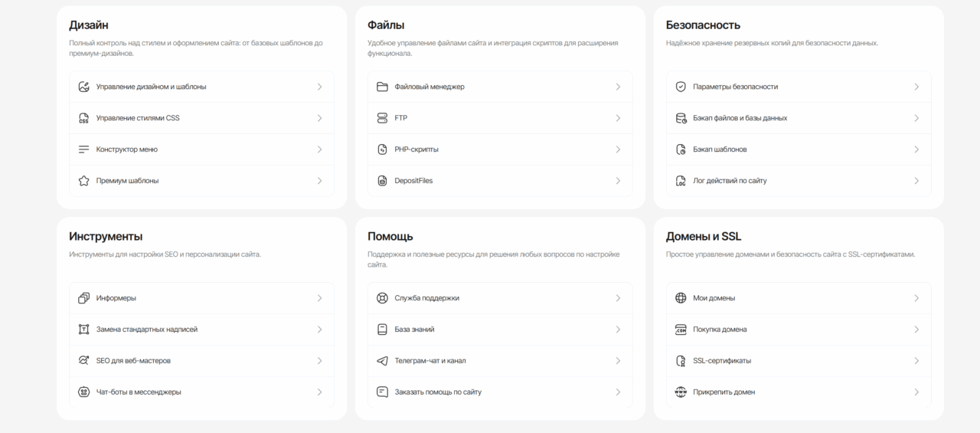Open PHP-скрипты
Screen dimensions: 980x433
pyautogui.click(x=500, y=149)
